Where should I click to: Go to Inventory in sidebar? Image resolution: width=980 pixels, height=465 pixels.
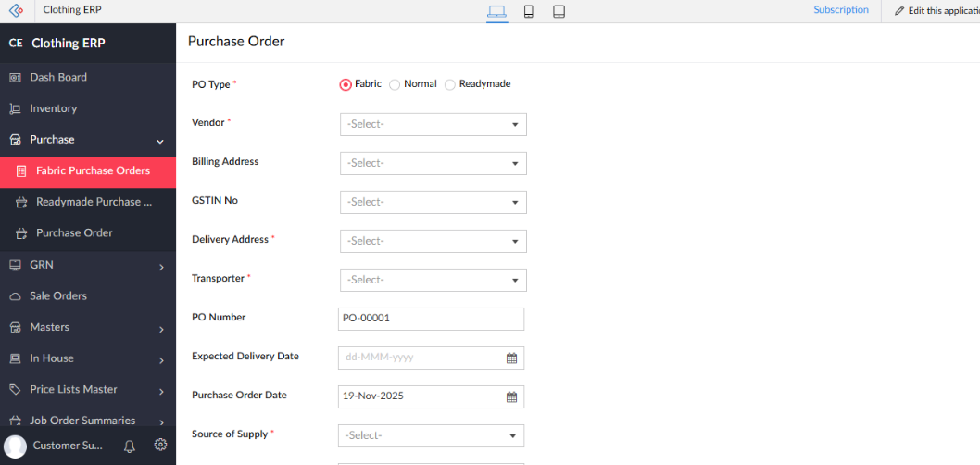53,108
